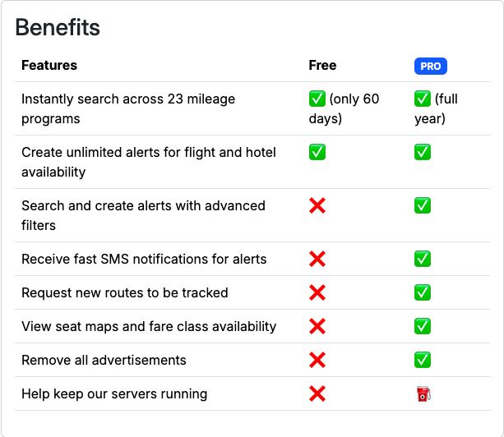
Task: Click red X for seat maps row
Action: 317,327
